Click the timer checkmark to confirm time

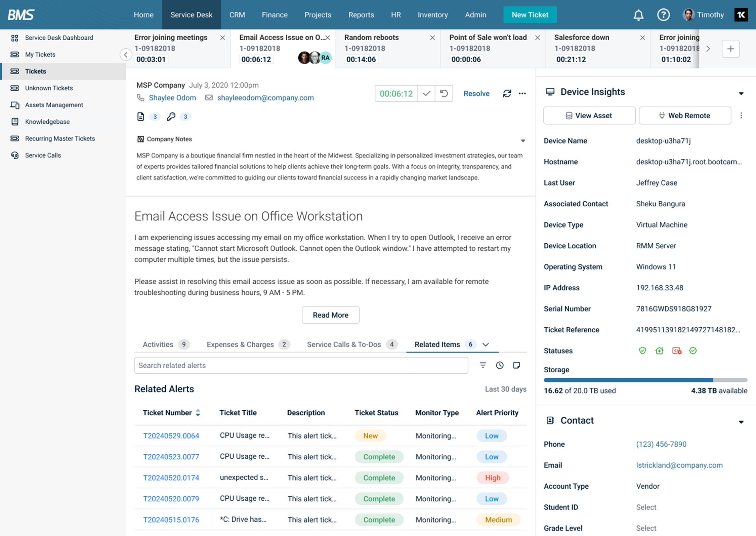click(x=426, y=93)
